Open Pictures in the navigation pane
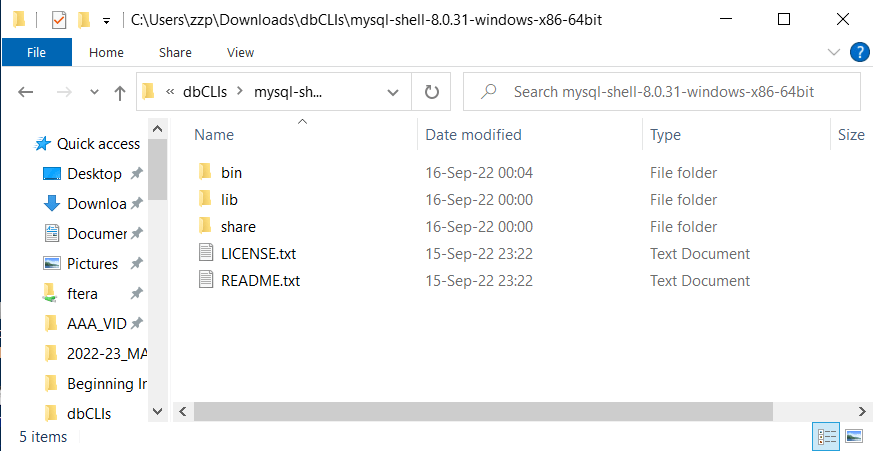Screen dimensions: 874x451 (x=92, y=264)
